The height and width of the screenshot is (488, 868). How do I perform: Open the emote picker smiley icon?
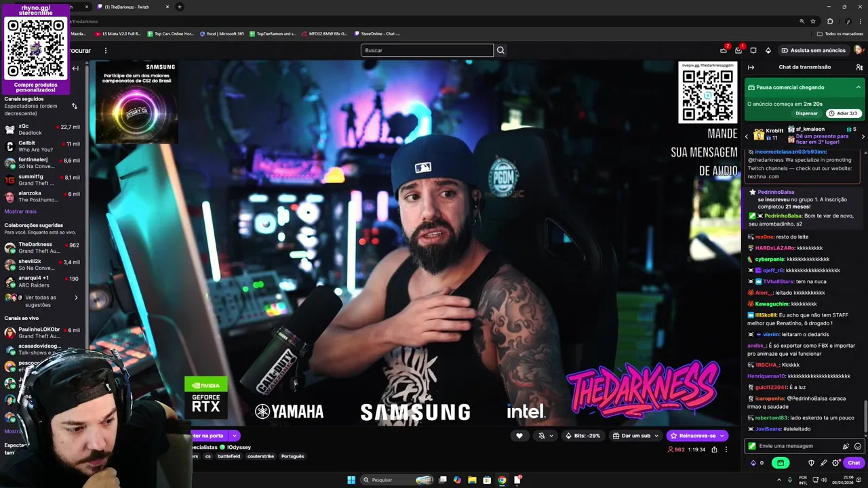[858, 446]
